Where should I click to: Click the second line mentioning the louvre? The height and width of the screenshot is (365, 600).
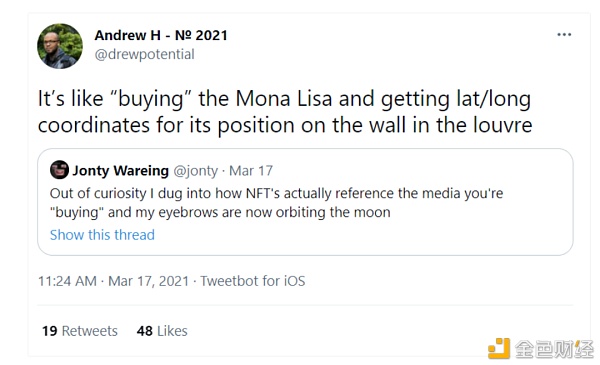click(285, 125)
